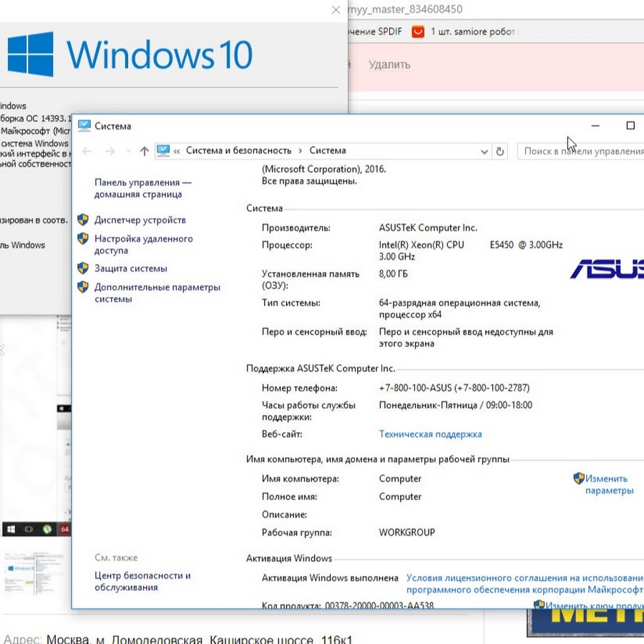Open small Windows screenshot thumbnail at bottom left
Viewport: 644px width, 644px height.
coord(34,573)
